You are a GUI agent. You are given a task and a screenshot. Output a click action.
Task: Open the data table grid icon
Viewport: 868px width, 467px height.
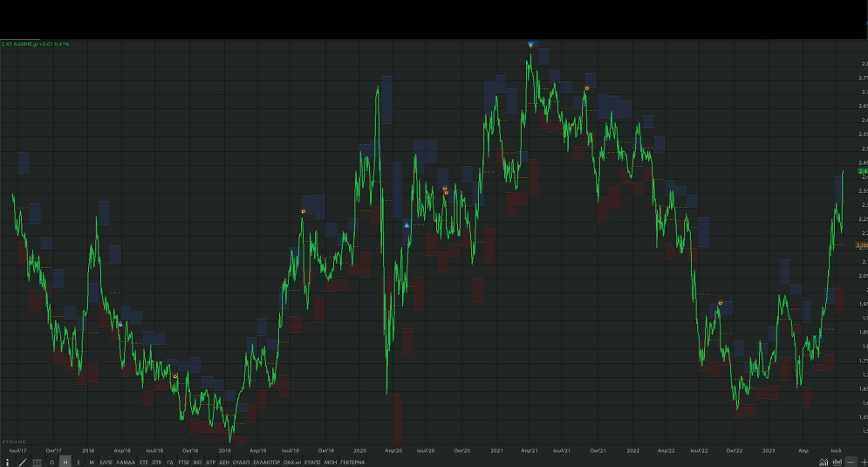38,462
